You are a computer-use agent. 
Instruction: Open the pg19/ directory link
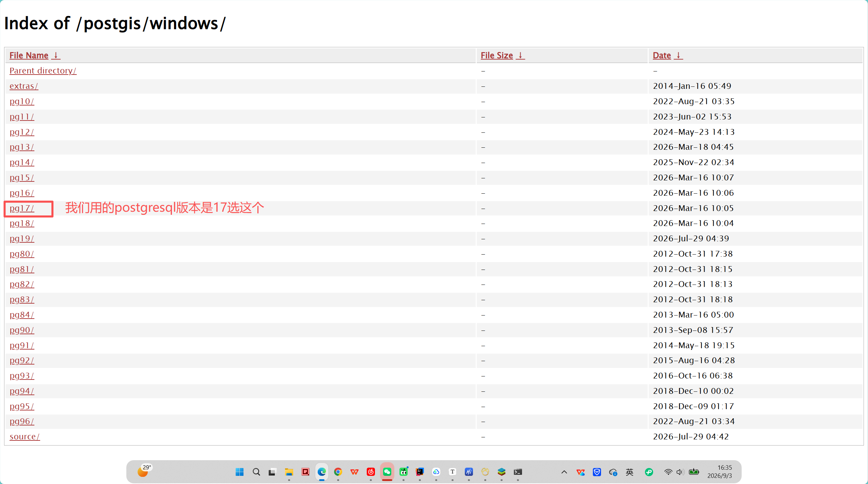[x=22, y=238]
